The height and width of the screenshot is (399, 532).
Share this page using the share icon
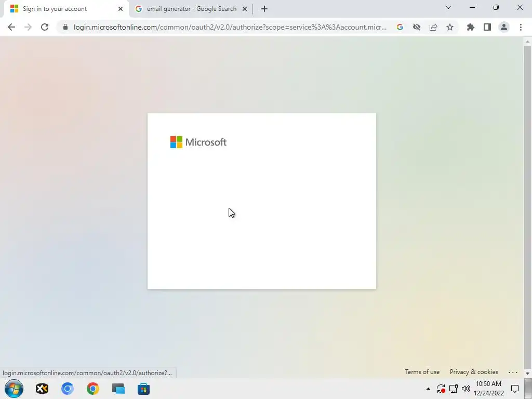[433, 27]
